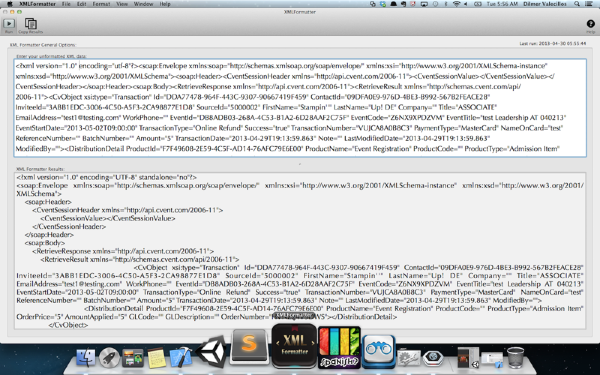
Task: Open the Apple menu
Action: pos(10,4)
